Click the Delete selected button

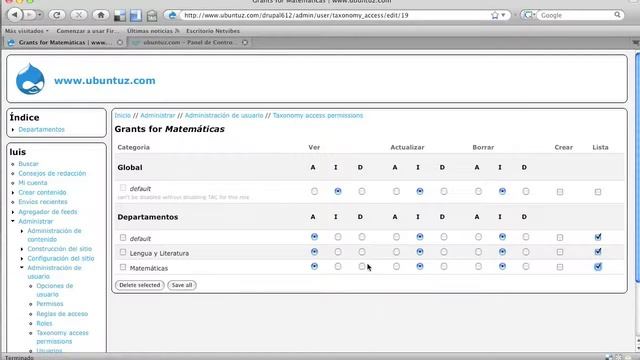(140, 285)
